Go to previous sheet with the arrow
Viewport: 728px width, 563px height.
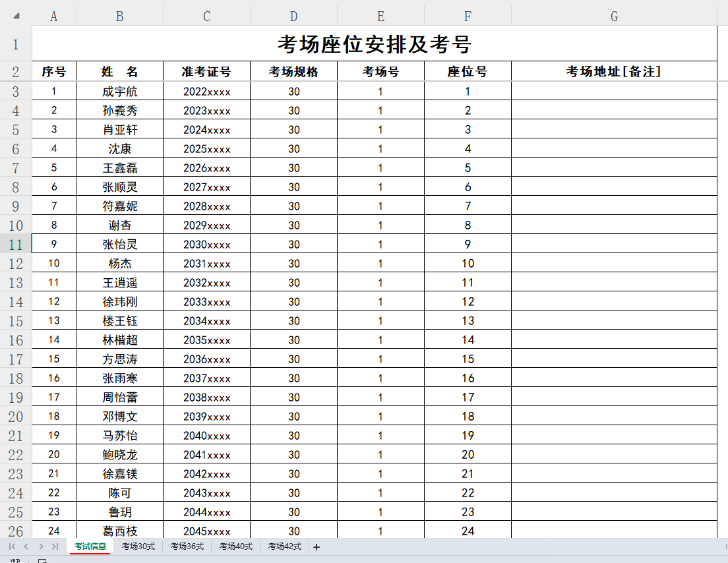click(26, 547)
